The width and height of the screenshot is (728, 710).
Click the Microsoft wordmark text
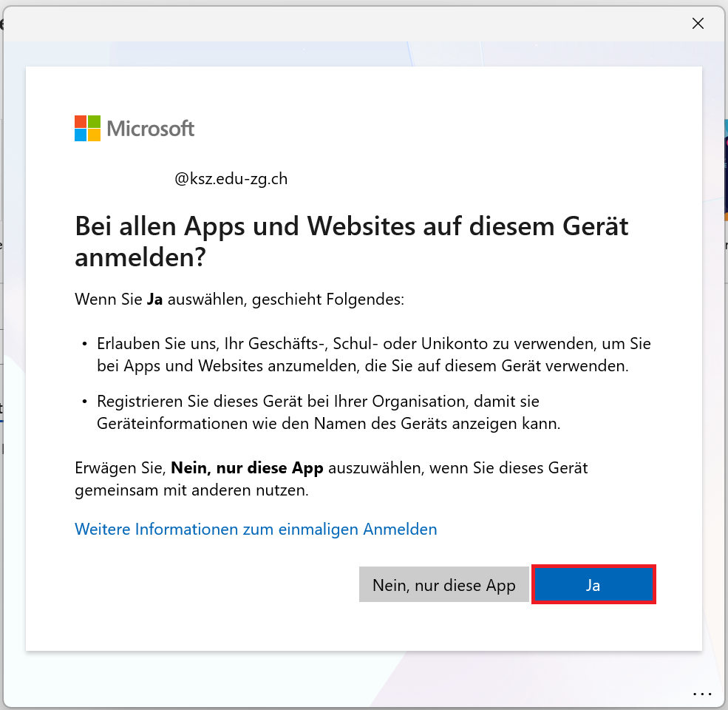click(x=151, y=129)
